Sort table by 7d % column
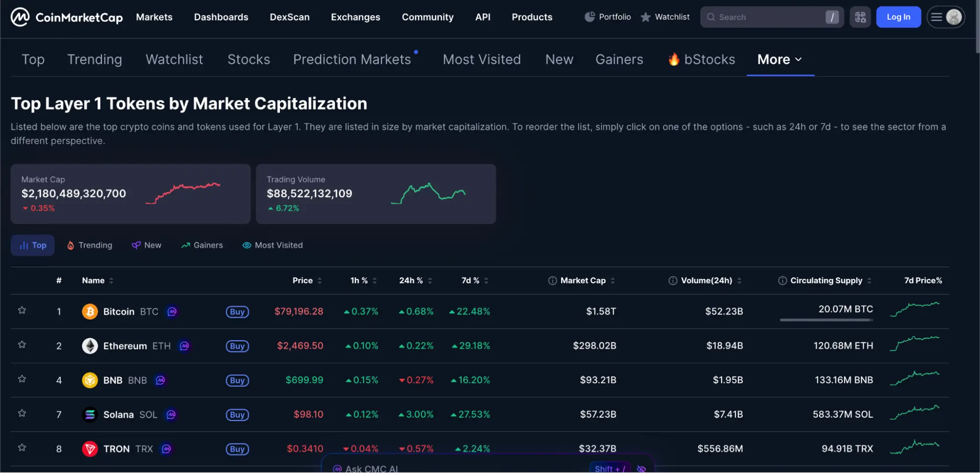This screenshot has height=473, width=980. click(475, 280)
